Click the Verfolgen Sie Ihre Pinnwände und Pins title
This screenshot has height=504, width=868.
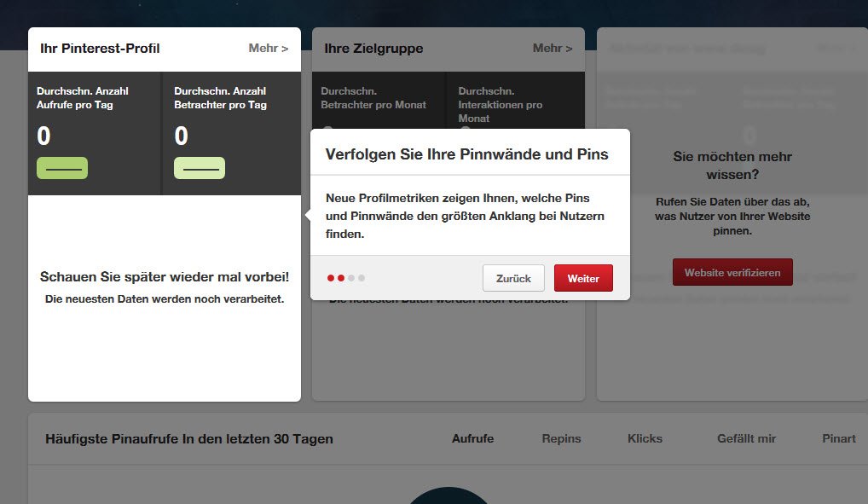(x=466, y=154)
